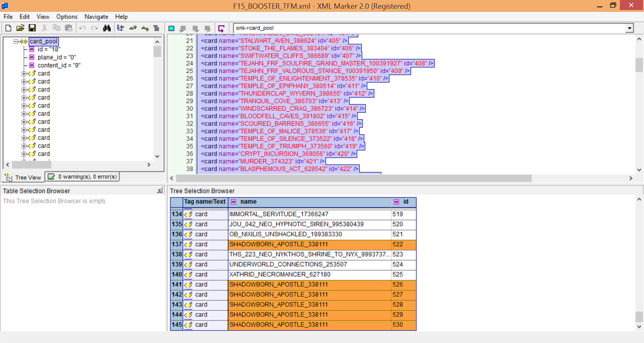Click the cyan square bookmark icon
The width and height of the screenshot is (644, 343).
(x=171, y=28)
